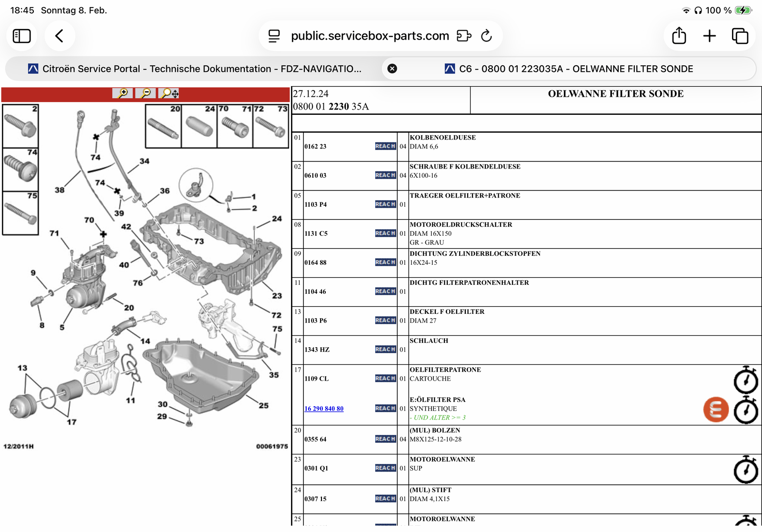
Task: Click REACH badge for part 1343 HZ
Action: 385,350
